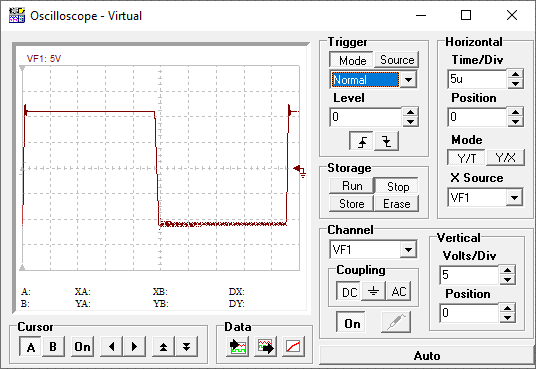Image resolution: width=536 pixels, height=369 pixels.
Task: Click the VF1: 5V waveform label
Action: tap(44, 59)
